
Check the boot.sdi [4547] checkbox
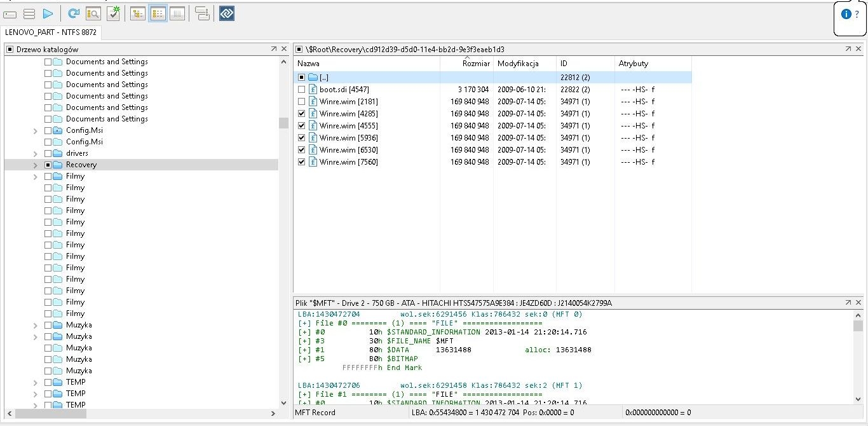pyautogui.click(x=302, y=90)
